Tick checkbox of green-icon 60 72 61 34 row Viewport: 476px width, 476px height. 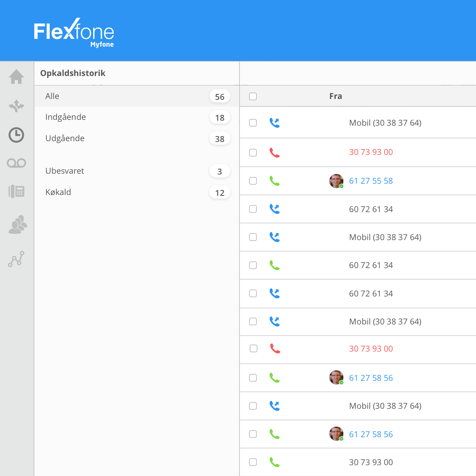coord(253,265)
